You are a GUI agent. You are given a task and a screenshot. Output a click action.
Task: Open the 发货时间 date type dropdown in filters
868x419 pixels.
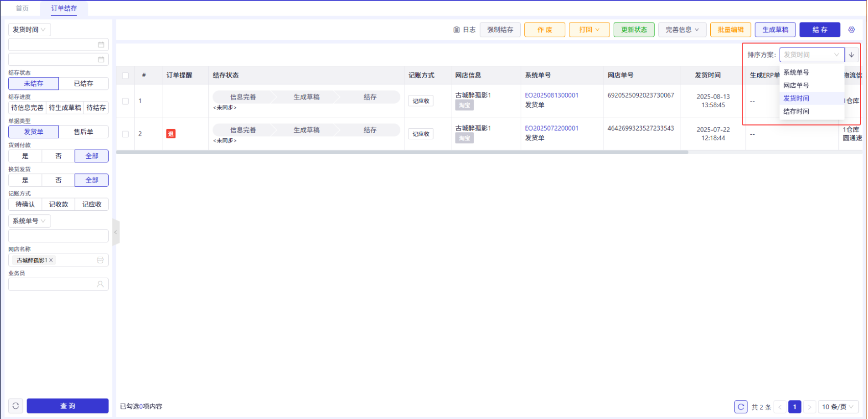point(30,30)
